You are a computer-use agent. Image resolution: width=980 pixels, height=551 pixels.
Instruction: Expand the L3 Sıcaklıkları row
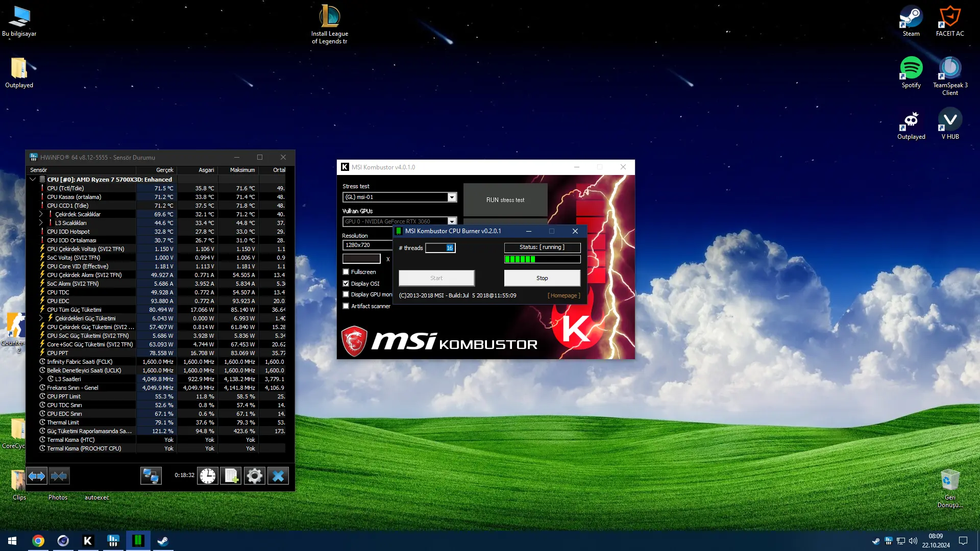click(x=41, y=223)
